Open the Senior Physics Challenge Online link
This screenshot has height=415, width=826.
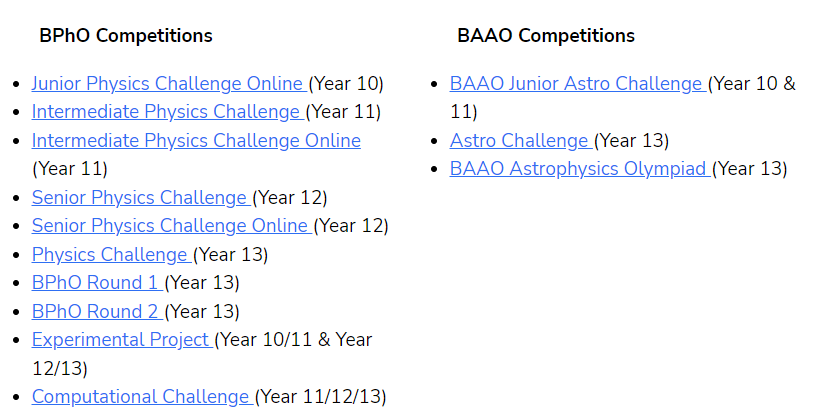tap(171, 225)
